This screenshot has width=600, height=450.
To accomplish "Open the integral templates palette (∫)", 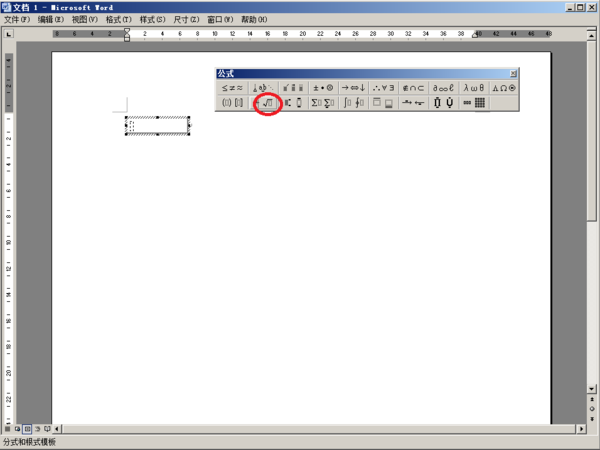I will coord(354,103).
